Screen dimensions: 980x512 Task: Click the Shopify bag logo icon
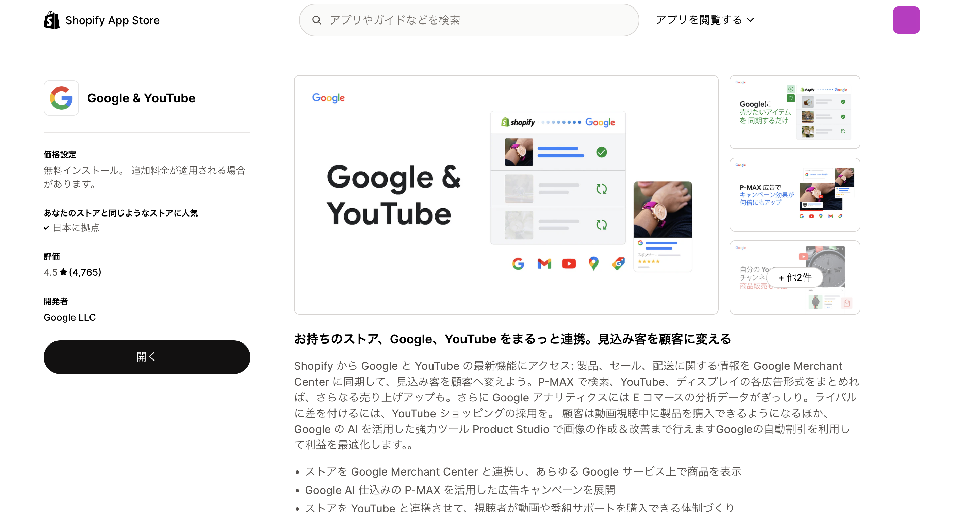tap(51, 20)
